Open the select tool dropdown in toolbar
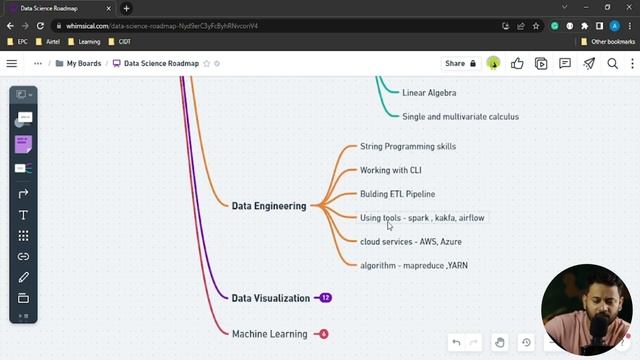Screen dimensions: 640x360 point(24,95)
